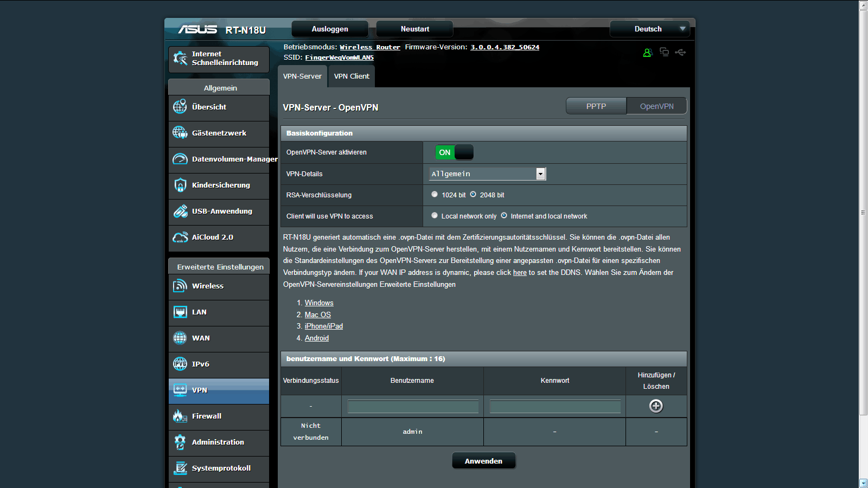Click the browser scrollbar down arrow
The image size is (868, 488).
(863, 483)
